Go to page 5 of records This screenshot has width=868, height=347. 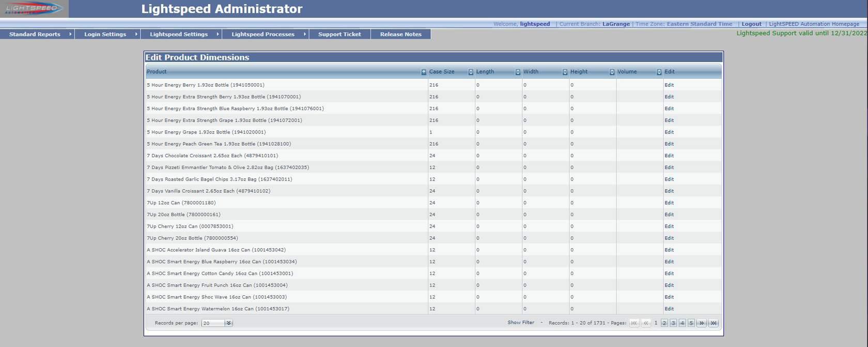click(x=691, y=323)
